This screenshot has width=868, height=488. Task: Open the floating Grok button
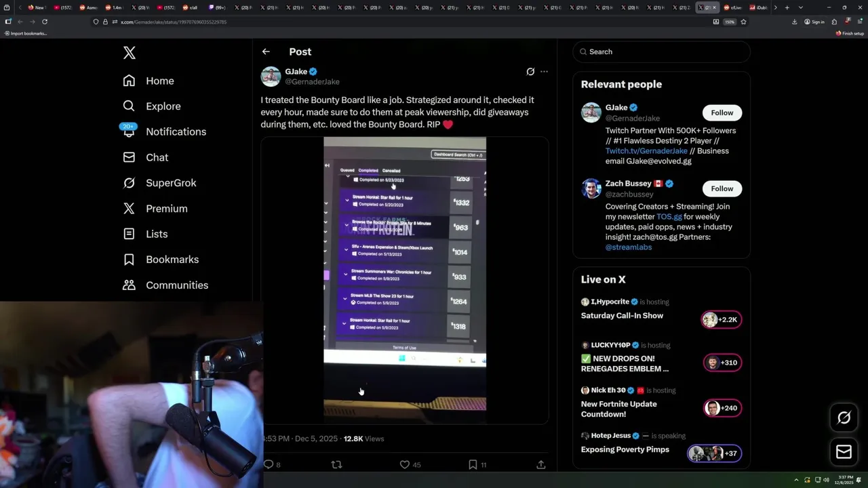click(844, 418)
